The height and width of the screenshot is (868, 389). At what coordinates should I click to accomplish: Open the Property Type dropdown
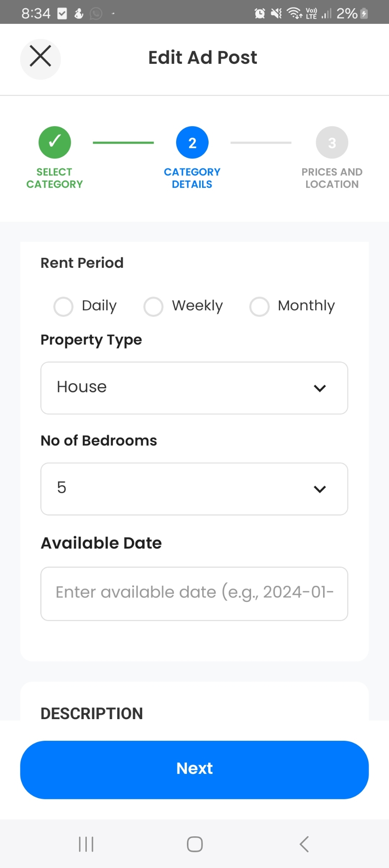coord(194,388)
